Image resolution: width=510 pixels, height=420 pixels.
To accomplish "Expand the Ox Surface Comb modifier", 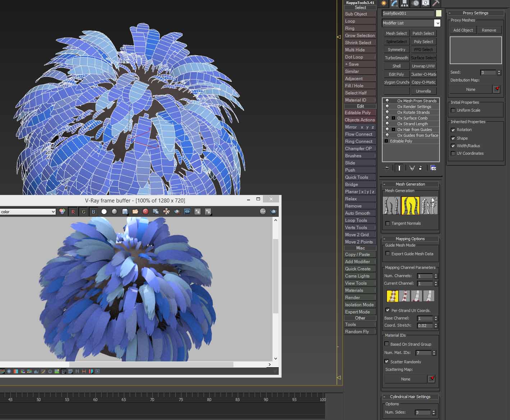I will 393,118.
